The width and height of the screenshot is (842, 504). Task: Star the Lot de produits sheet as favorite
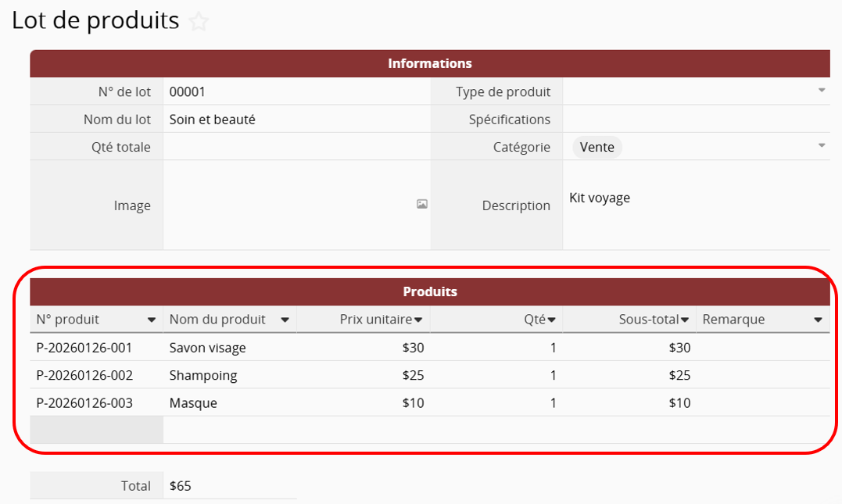point(199,22)
